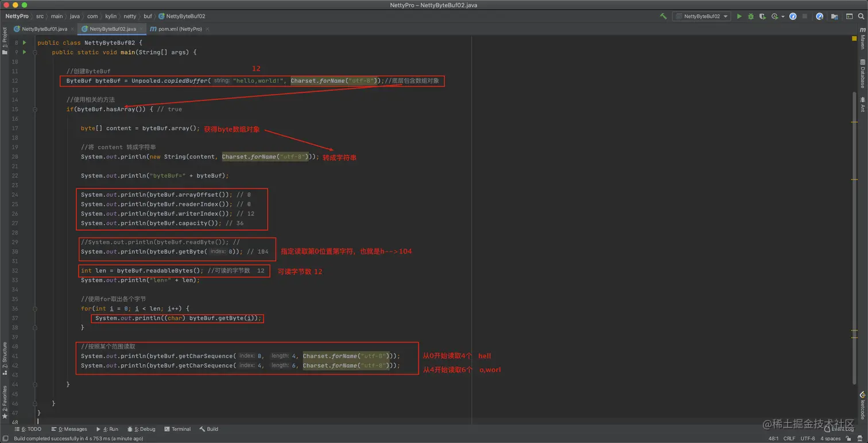Select the NettyByteBuf02.java editor tab
868x443 pixels.
pos(113,29)
